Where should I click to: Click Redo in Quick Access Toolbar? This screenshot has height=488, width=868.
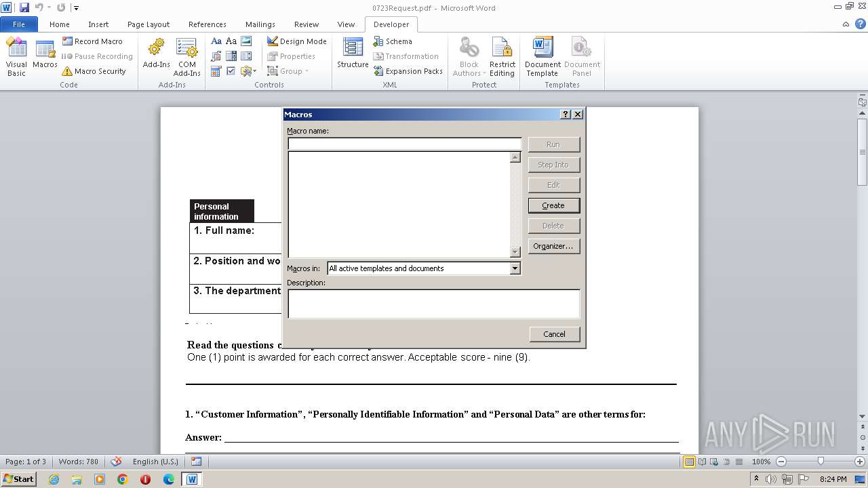[x=61, y=7]
